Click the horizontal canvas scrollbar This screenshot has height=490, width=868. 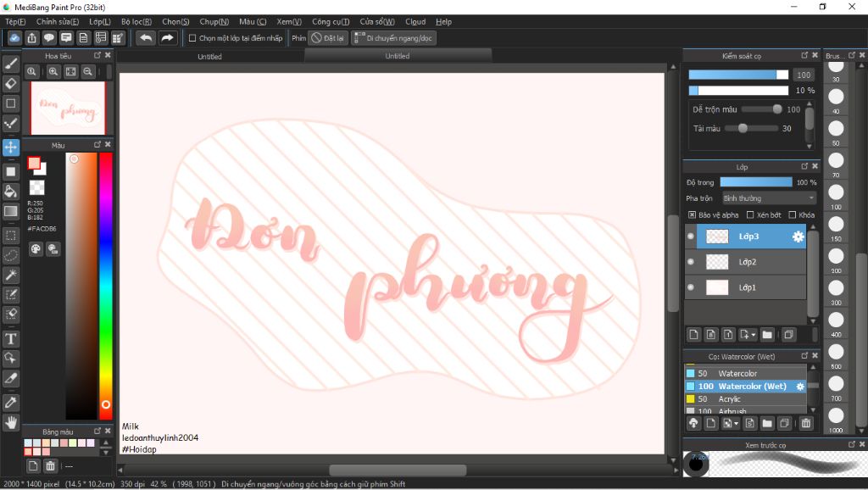point(398,470)
